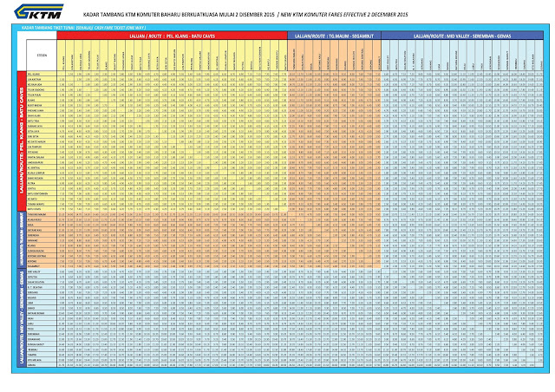Click the 'CASH FARE TICKET (ONE WAY)' heading
Image resolution: width=555 pixels, height=392 pixels.
coord(120,28)
